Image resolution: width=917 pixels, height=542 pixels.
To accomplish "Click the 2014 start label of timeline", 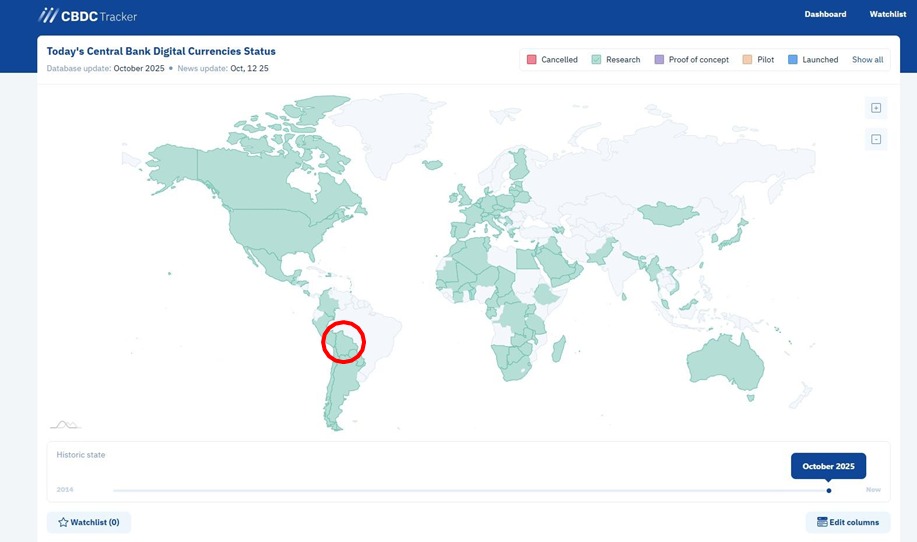I will (x=65, y=490).
